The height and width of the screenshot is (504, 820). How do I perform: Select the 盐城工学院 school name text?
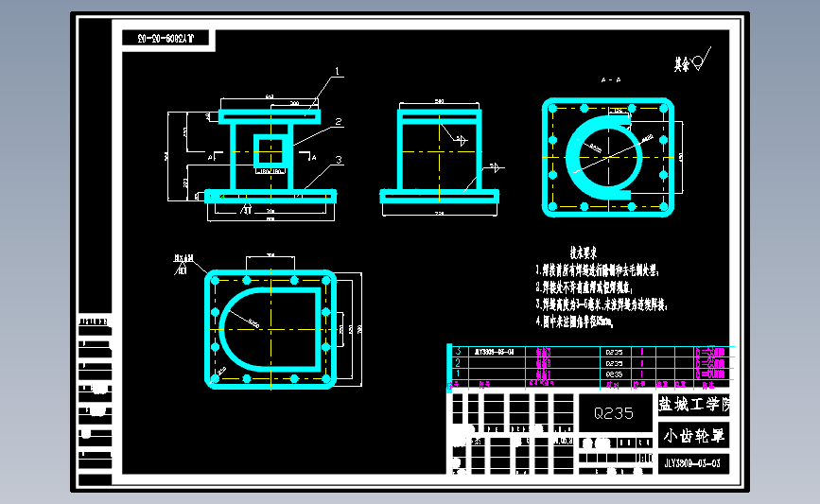coord(693,404)
